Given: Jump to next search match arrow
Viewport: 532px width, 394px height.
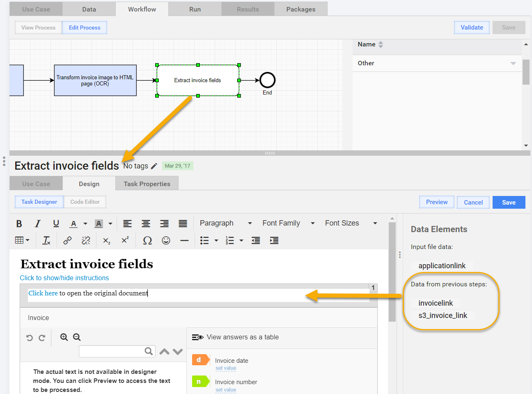Looking at the screenshot, I should pos(178,352).
